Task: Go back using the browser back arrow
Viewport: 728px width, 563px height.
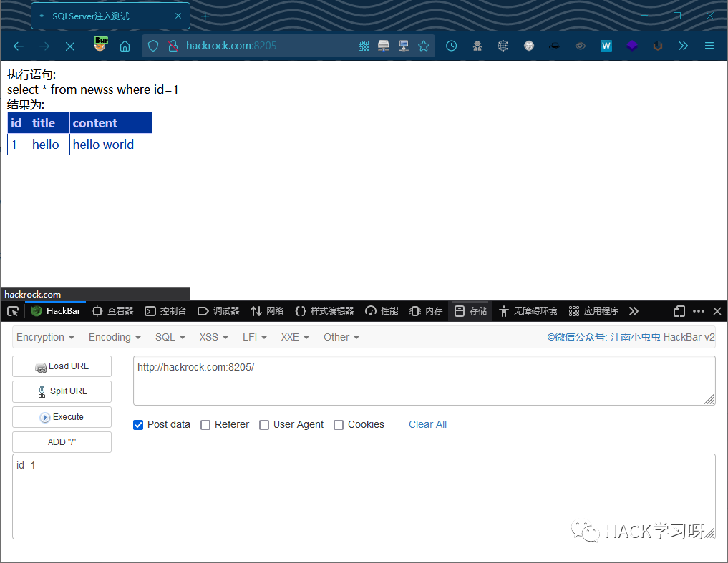Action: [19, 46]
